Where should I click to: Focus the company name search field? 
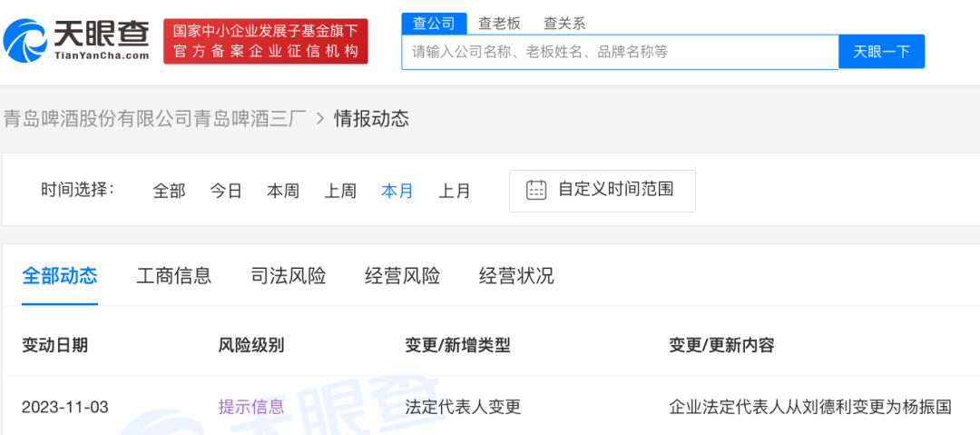(620, 52)
